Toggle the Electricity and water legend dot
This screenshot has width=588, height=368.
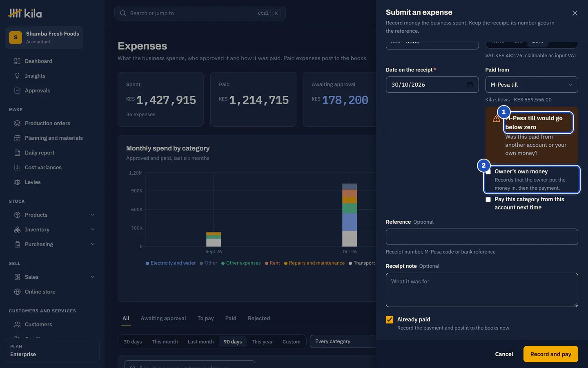(147, 263)
